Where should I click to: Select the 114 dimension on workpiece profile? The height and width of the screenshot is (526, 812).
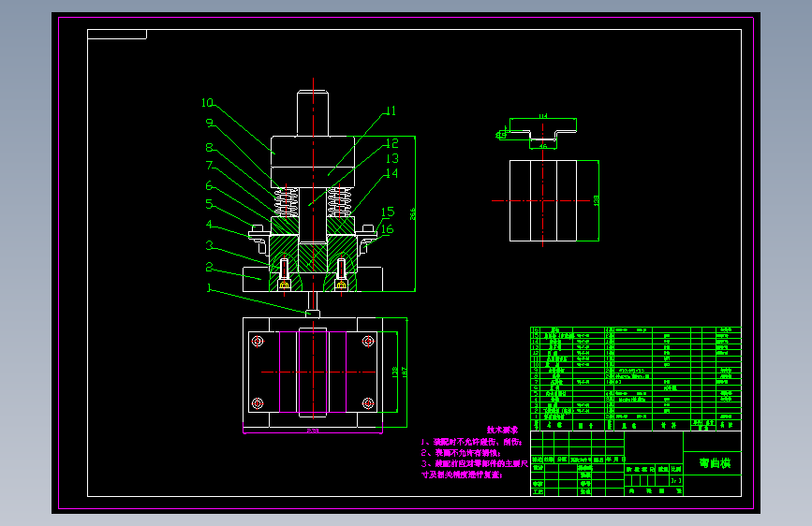click(x=541, y=116)
